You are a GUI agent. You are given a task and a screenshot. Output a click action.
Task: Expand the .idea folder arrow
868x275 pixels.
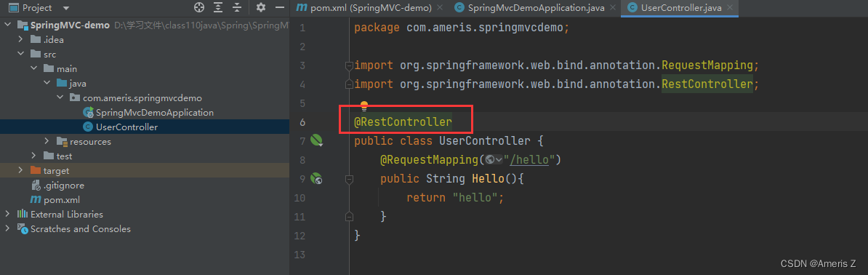21,40
